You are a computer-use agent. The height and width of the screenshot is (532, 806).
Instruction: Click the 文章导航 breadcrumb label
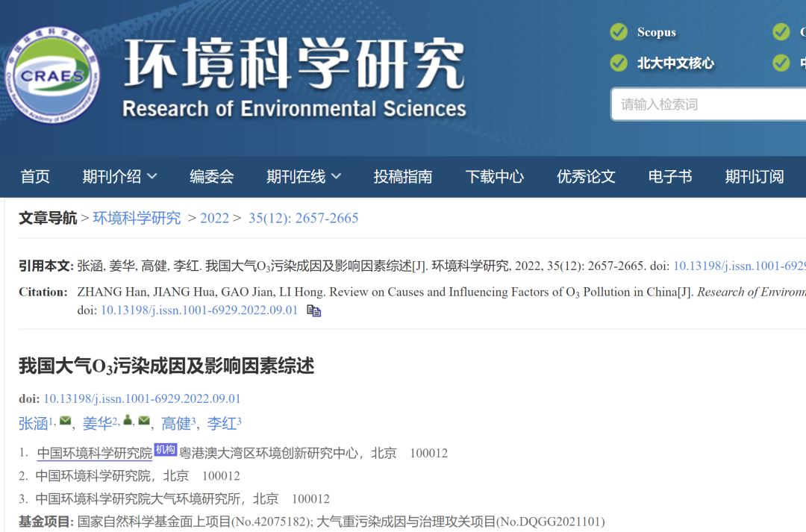pos(48,218)
